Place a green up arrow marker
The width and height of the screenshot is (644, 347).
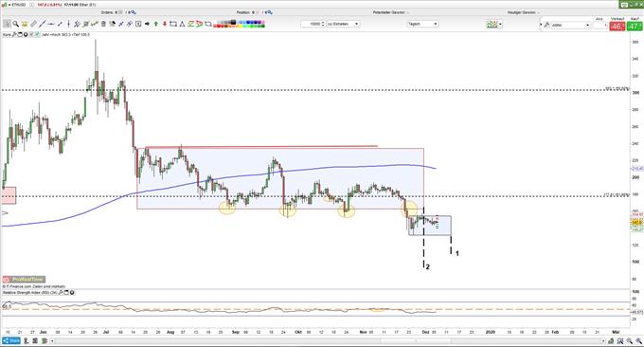pos(156,24)
